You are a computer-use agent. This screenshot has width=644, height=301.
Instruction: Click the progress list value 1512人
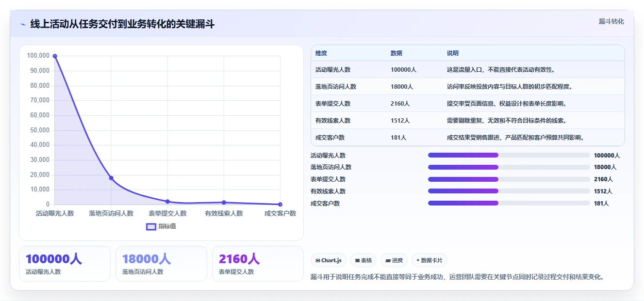coord(603,191)
